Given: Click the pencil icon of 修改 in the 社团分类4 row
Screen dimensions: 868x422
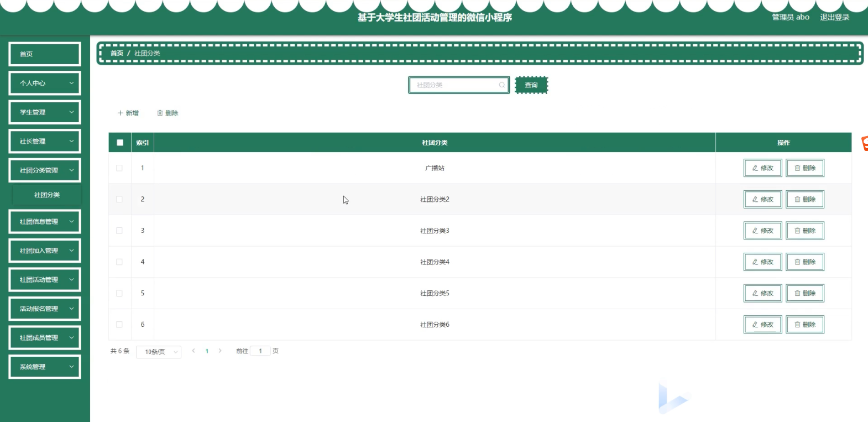Looking at the screenshot, I should point(755,262).
